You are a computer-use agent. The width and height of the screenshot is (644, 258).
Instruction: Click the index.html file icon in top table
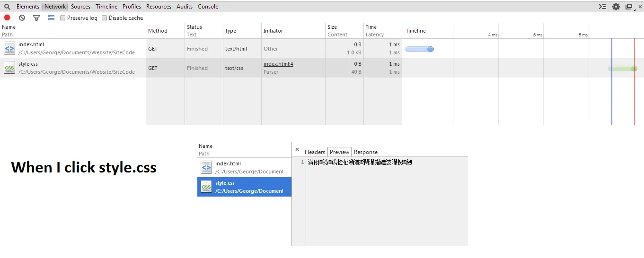coord(9,48)
